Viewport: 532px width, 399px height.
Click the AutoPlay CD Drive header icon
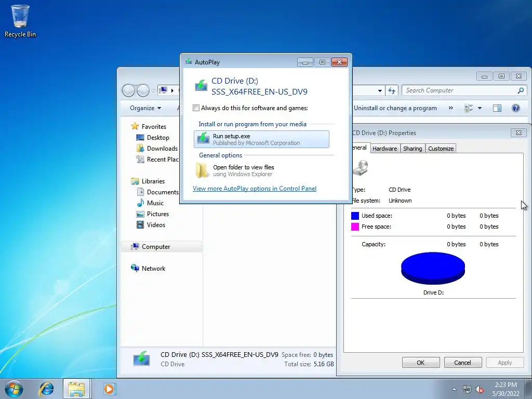pos(201,85)
